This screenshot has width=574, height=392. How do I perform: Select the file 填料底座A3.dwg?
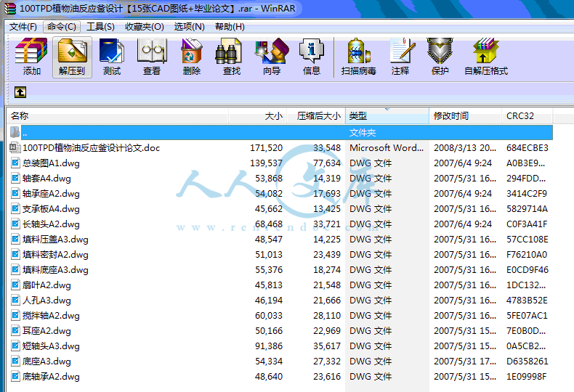point(55,270)
